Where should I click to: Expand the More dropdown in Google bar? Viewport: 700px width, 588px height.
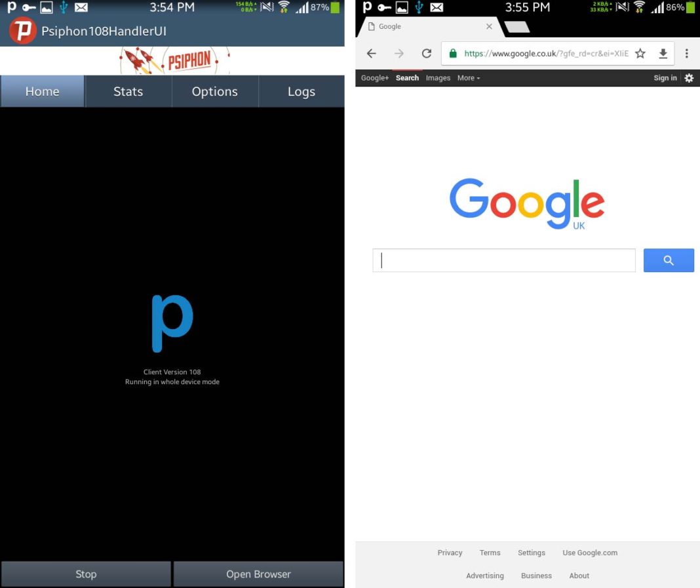point(468,78)
